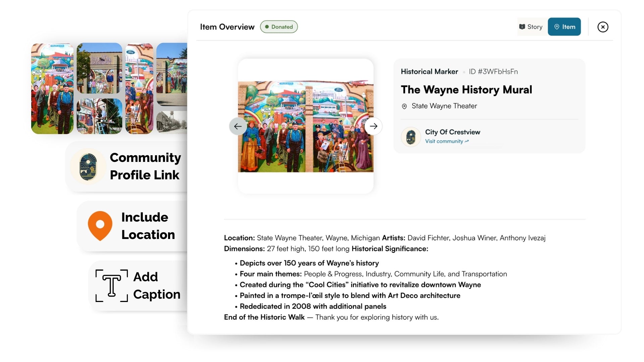Click the City Of Crestview community logo
644x362 pixels.
(x=411, y=137)
